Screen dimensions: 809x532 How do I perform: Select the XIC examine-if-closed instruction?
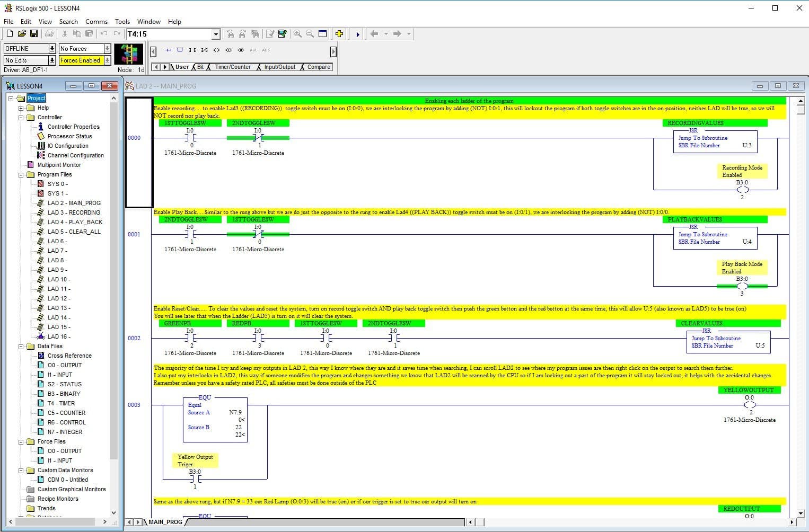(192, 50)
